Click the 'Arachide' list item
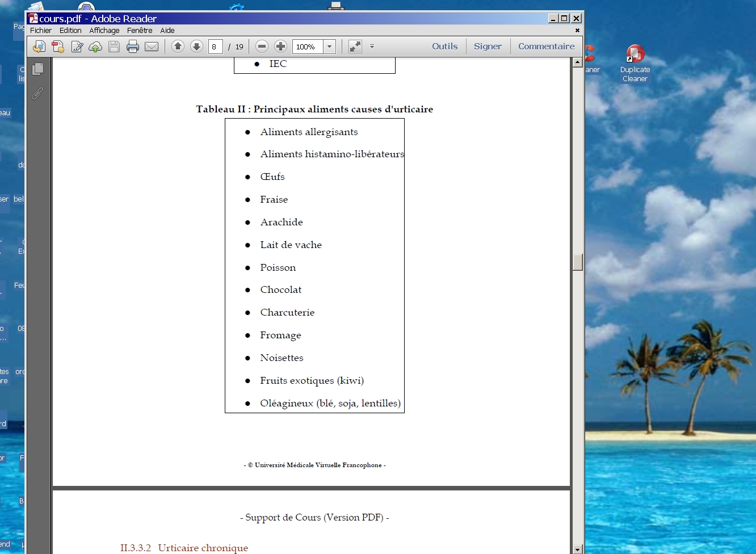 pyautogui.click(x=282, y=222)
